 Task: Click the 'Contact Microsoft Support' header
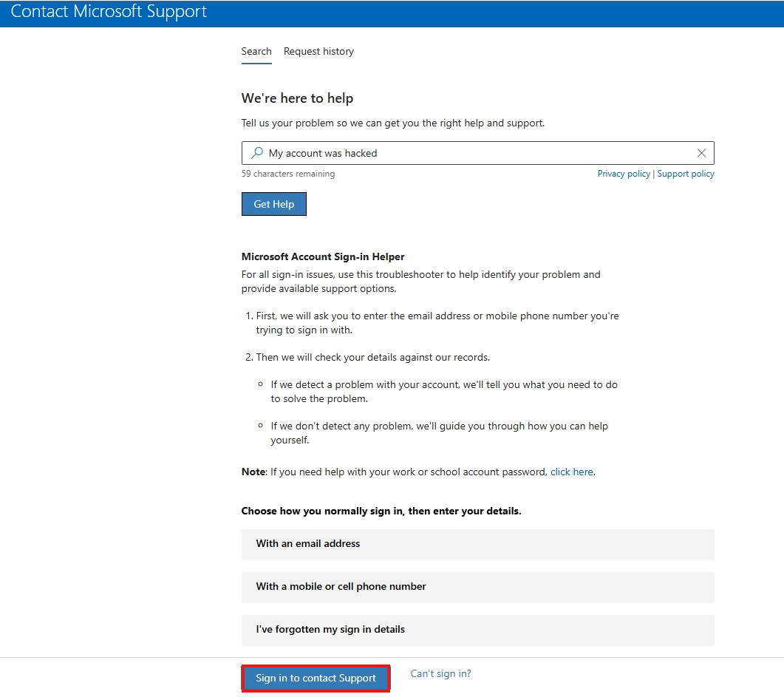pos(108,11)
